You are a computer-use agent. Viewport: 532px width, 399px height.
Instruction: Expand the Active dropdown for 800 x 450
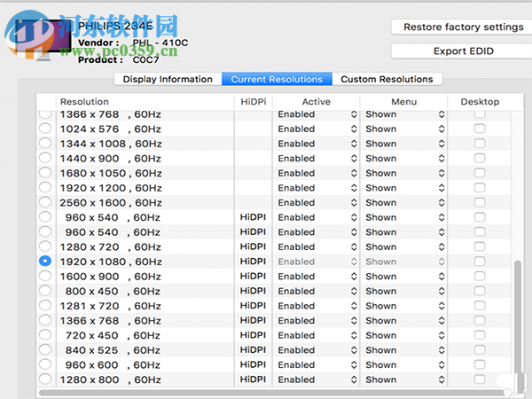coord(317,291)
